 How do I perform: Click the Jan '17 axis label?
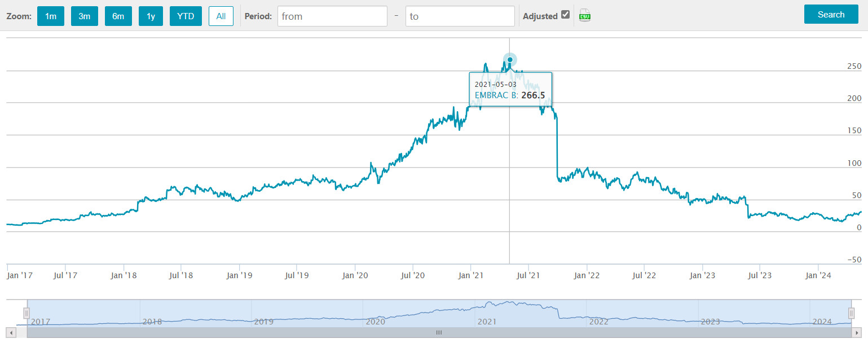point(20,275)
